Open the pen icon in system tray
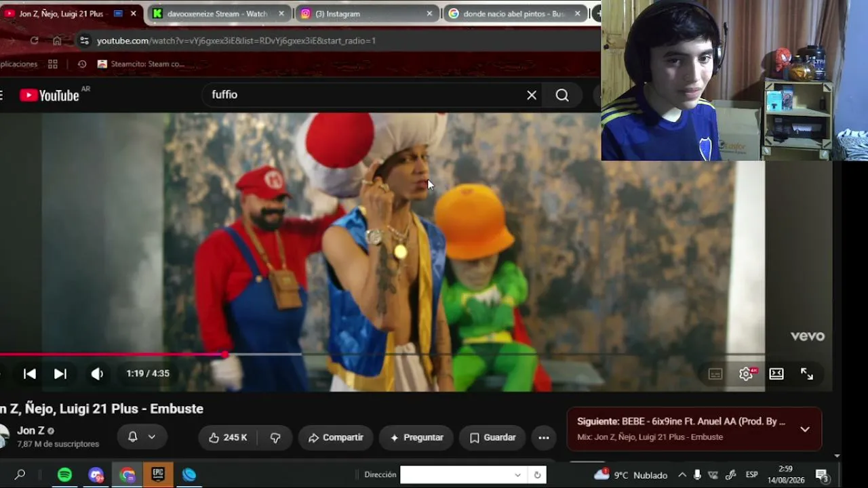Viewport: 868px width, 488px height. [x=731, y=475]
